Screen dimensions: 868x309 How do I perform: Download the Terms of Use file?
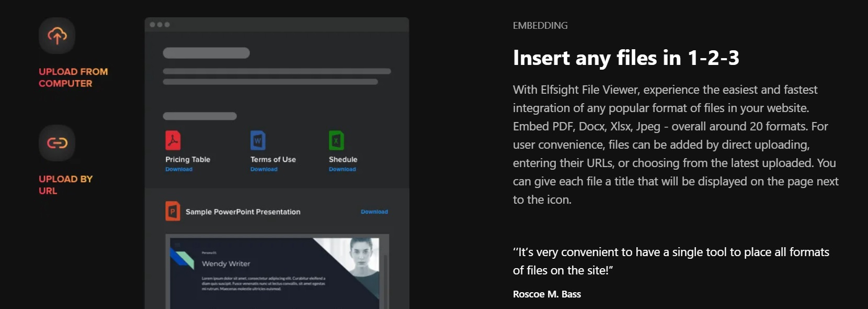pos(264,169)
